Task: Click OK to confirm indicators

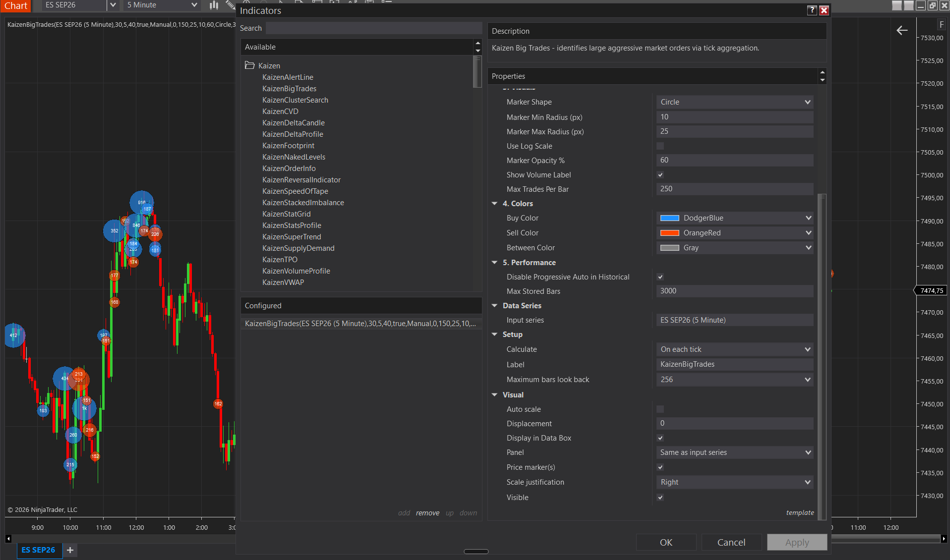Action: (666, 542)
